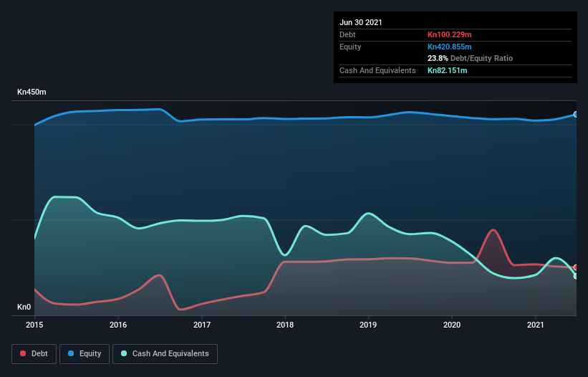Click the Cash And Equivalents tooltip label
This screenshot has width=588, height=377.
point(377,70)
